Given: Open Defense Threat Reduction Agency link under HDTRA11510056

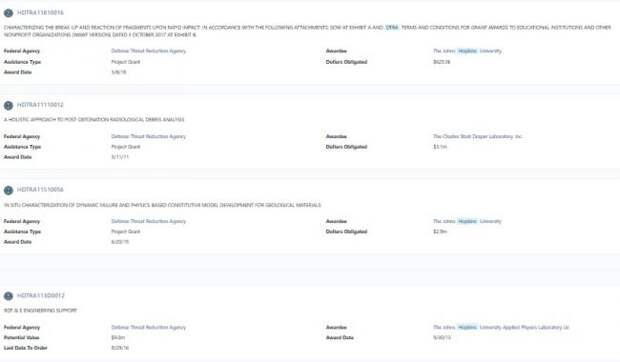Looking at the screenshot, I should pyautogui.click(x=148, y=221).
